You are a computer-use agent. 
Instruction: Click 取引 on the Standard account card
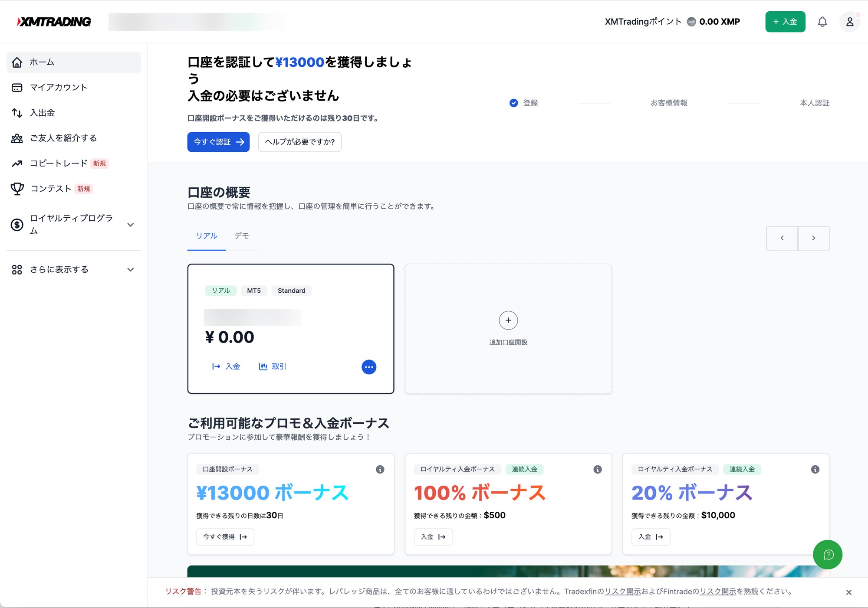pyautogui.click(x=272, y=366)
